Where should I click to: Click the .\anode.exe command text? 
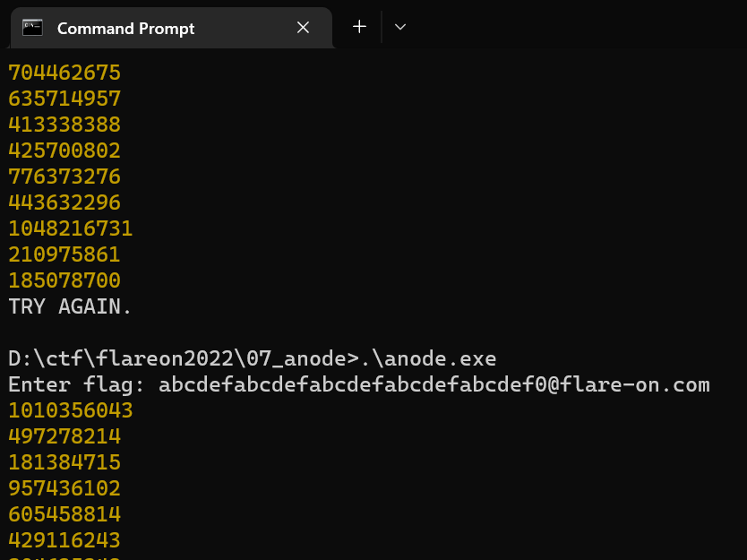coord(428,359)
